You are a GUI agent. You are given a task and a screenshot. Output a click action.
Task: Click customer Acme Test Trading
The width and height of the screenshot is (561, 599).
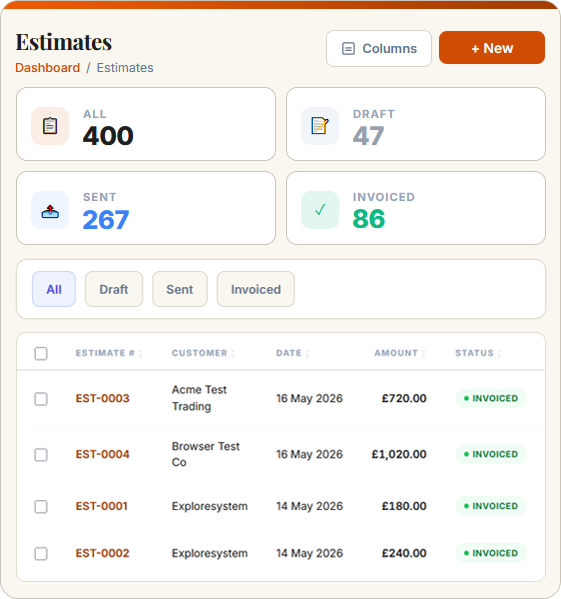(199, 398)
